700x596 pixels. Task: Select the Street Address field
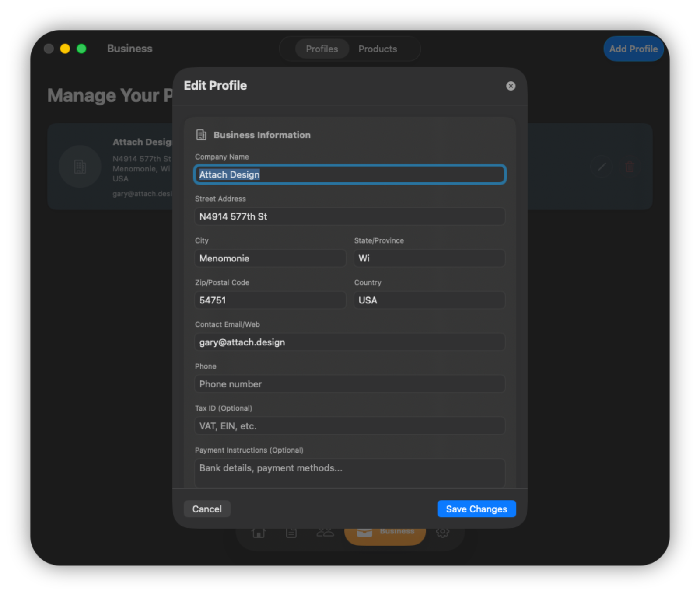pyautogui.click(x=349, y=216)
